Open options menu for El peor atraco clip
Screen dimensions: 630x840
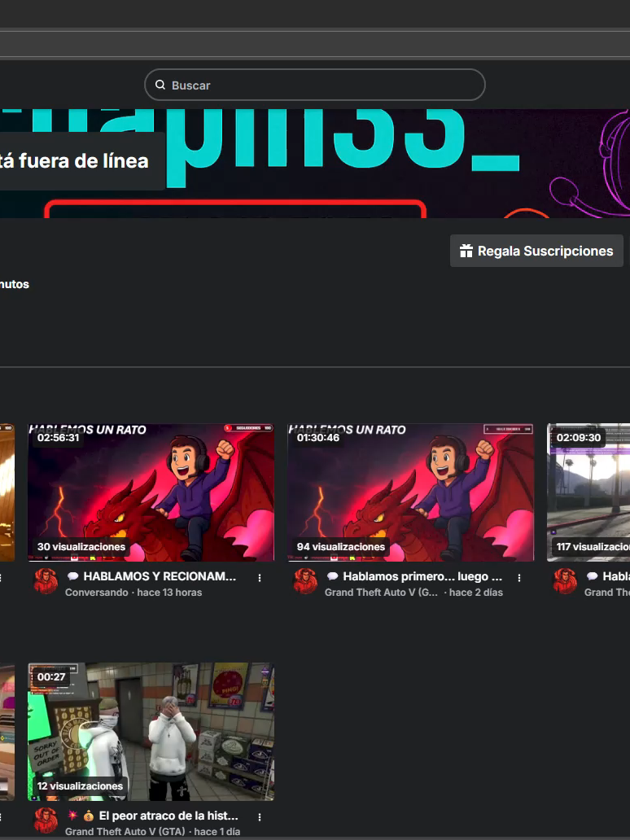260,817
